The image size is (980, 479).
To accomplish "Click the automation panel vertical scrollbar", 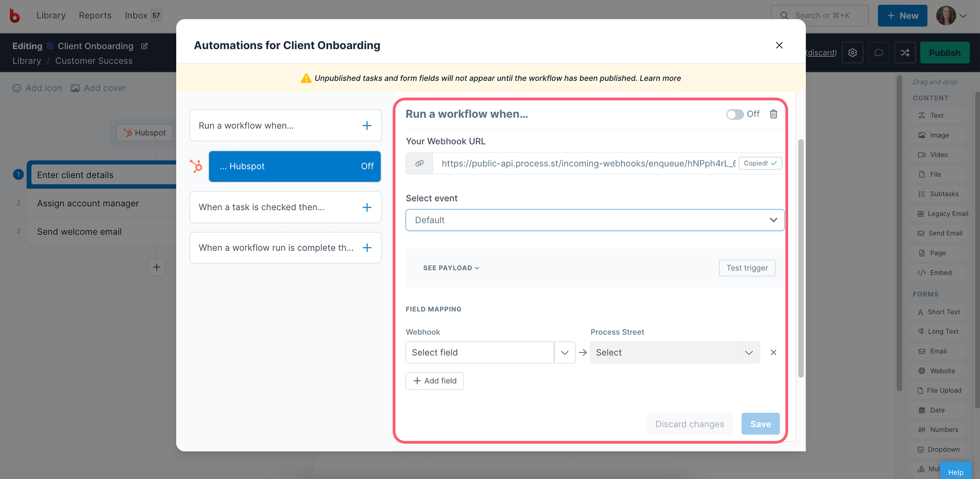I will pyautogui.click(x=800, y=259).
